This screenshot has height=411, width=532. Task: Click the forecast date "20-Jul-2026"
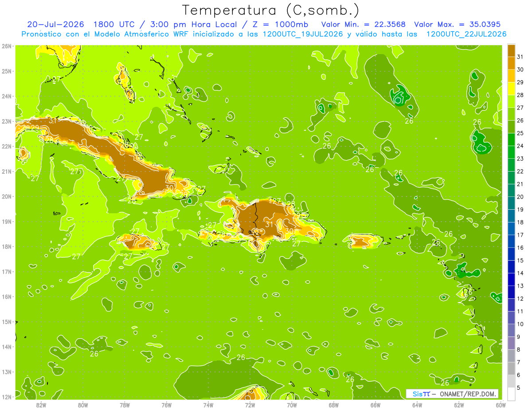56,24
